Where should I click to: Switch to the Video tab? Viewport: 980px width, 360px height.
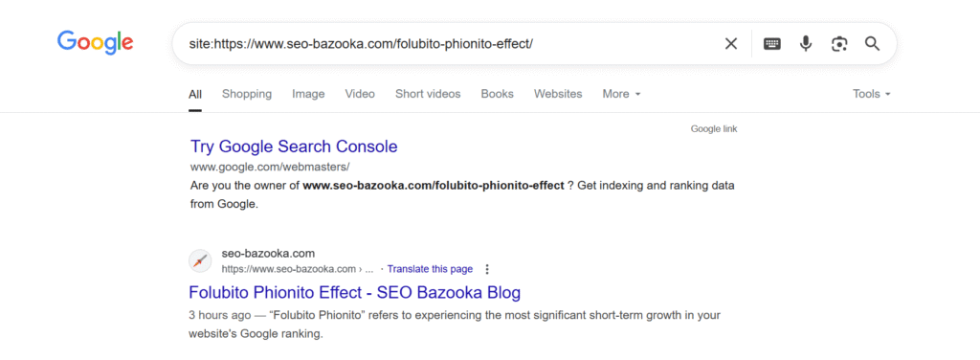(x=360, y=94)
